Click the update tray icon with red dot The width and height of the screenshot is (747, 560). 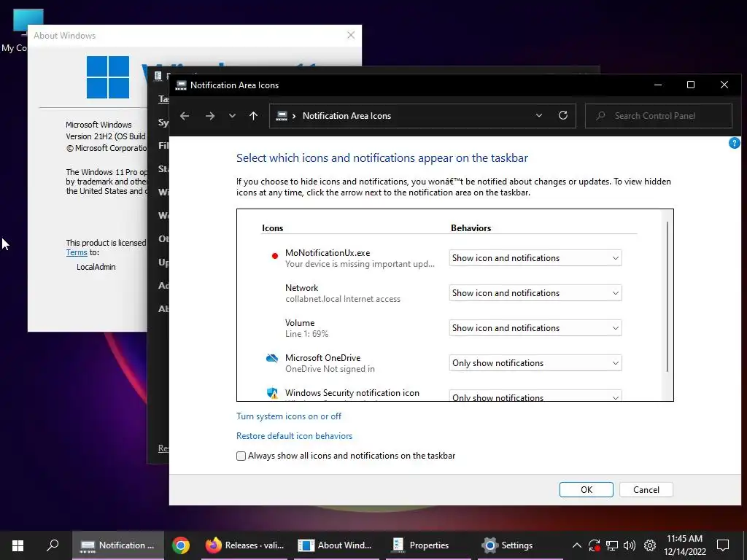pos(594,545)
